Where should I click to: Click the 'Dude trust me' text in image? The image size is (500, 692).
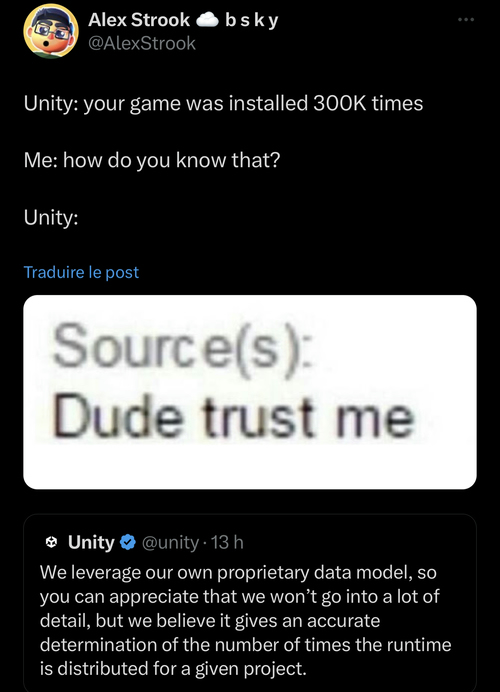(234, 417)
